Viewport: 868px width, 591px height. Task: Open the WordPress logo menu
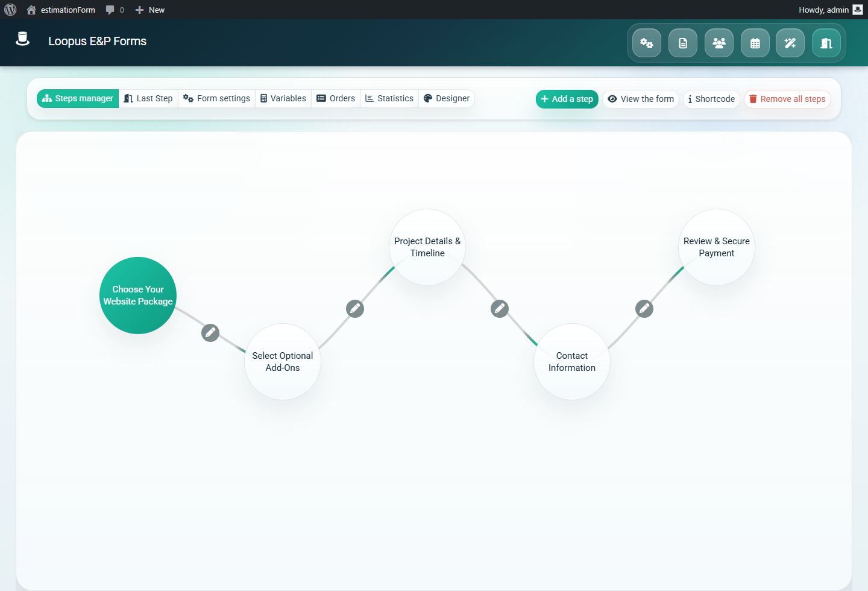click(x=10, y=10)
